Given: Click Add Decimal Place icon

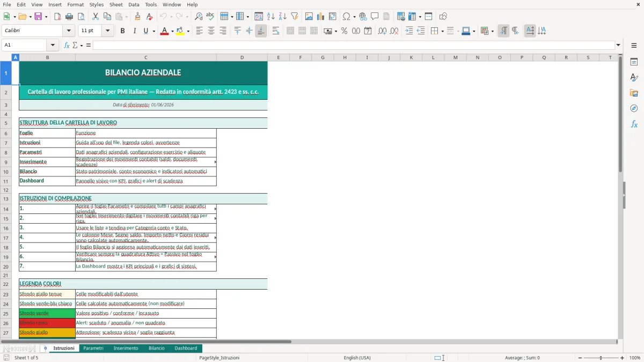Looking at the screenshot, I should (382, 31).
